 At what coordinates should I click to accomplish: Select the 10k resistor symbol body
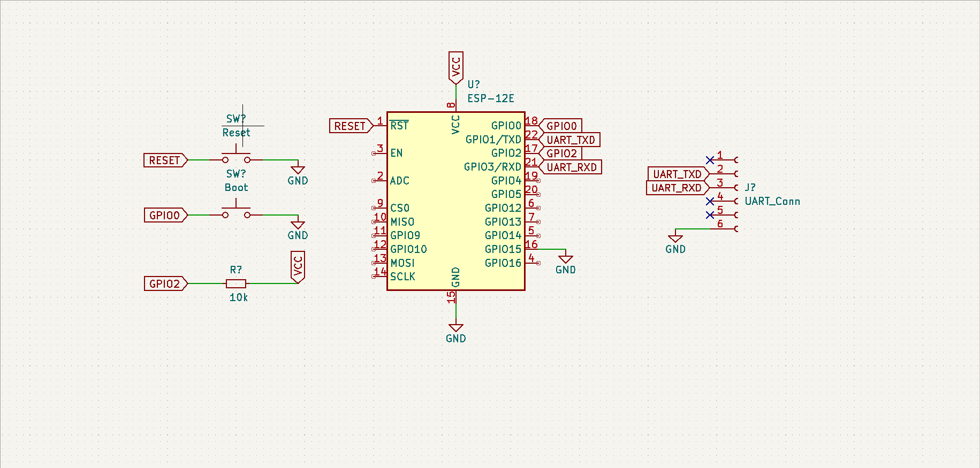[x=236, y=283]
